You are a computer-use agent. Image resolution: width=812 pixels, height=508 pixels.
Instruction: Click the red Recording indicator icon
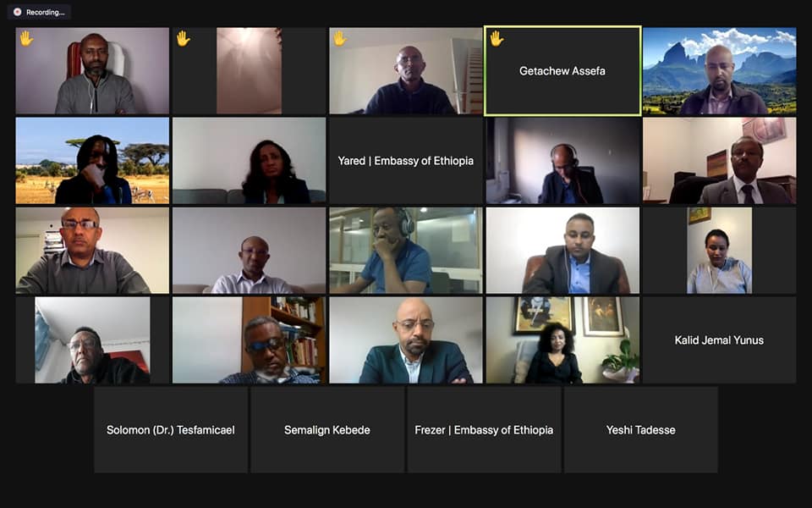point(17,12)
